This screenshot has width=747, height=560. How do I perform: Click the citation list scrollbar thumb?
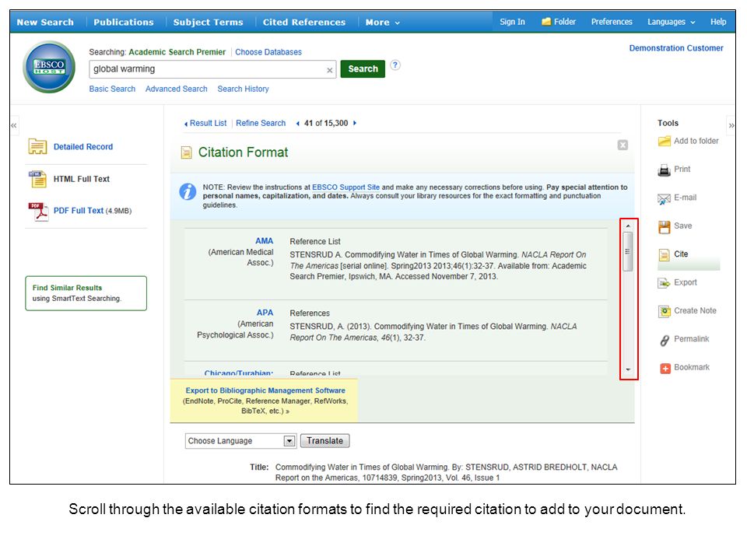point(628,251)
